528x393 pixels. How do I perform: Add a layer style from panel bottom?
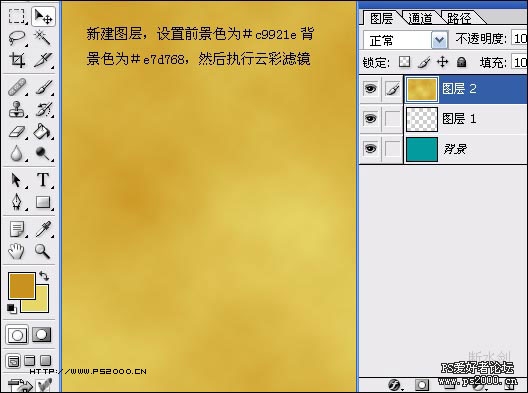[395, 385]
